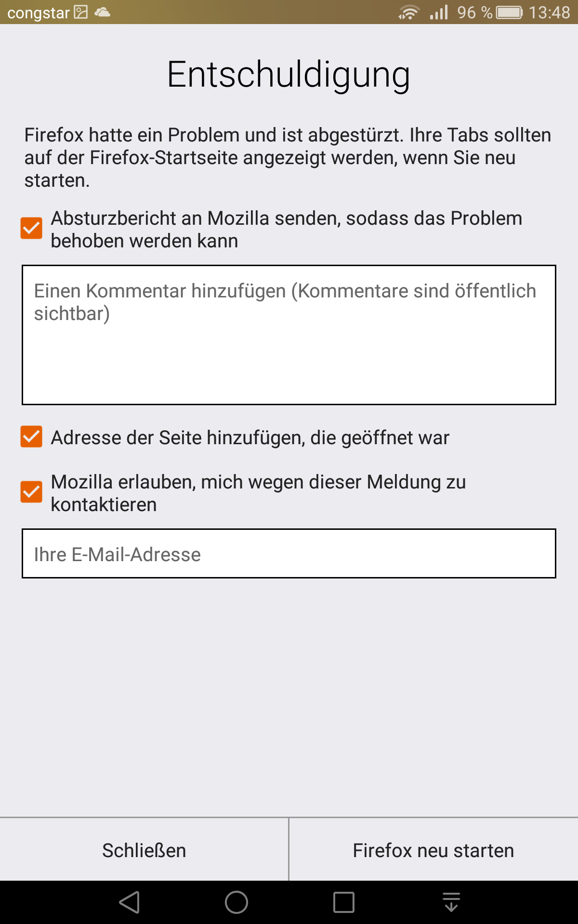Tap the Mozilla erlauben kontaktieren label text
The image size is (578, 924).
click(258, 493)
